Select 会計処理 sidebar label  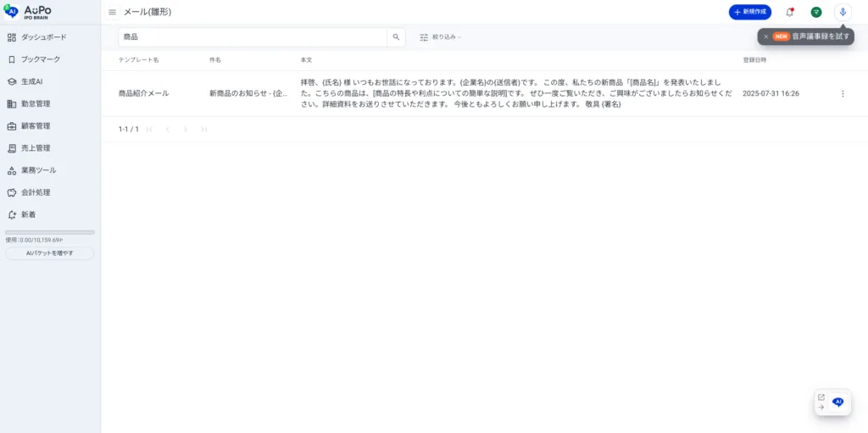click(x=36, y=192)
